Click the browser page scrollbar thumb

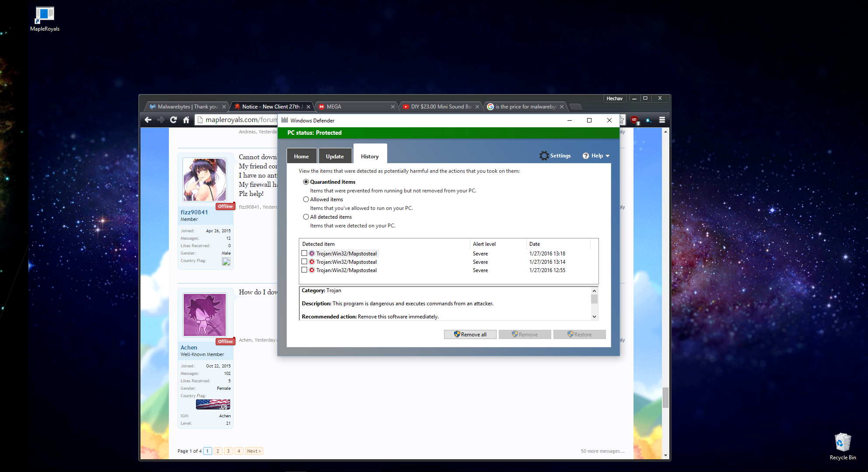(x=665, y=398)
